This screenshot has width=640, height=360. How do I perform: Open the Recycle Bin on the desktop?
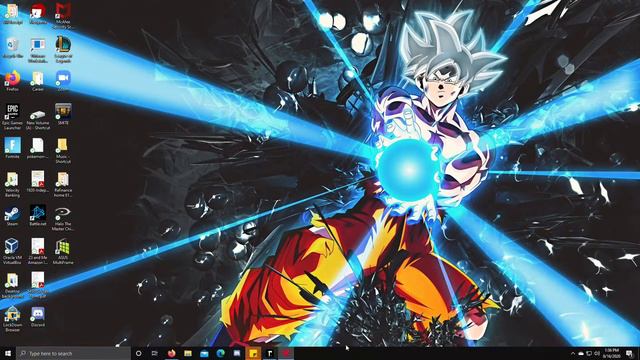[12, 48]
